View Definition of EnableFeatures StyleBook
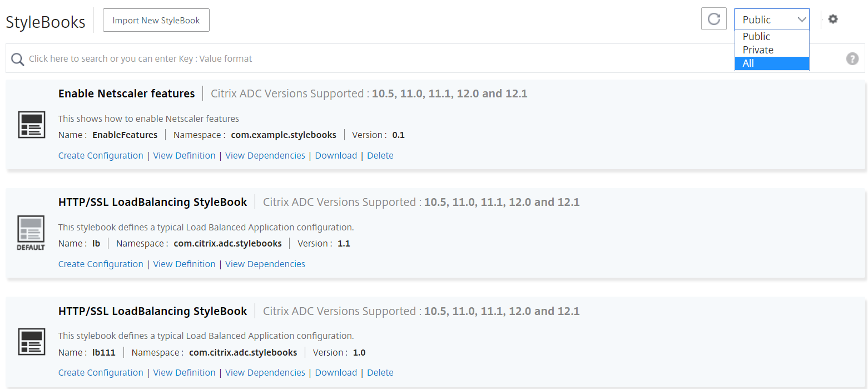This screenshot has height=389, width=868. tap(184, 156)
